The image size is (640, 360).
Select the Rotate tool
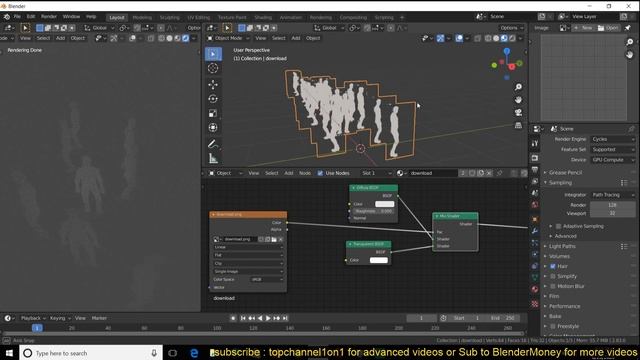(x=213, y=99)
